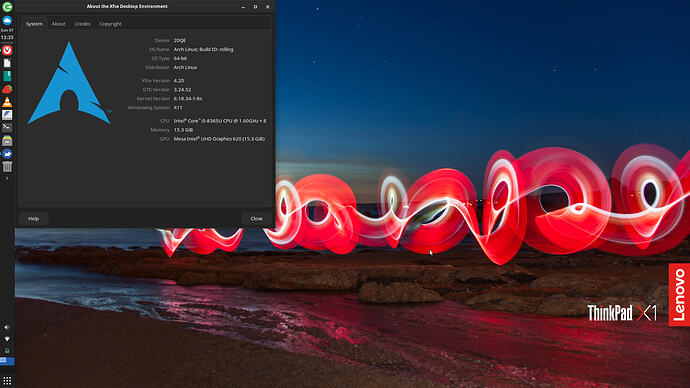Screen dimensions: 690x388
Task: Launch the red strawberry app
Action: point(7,89)
